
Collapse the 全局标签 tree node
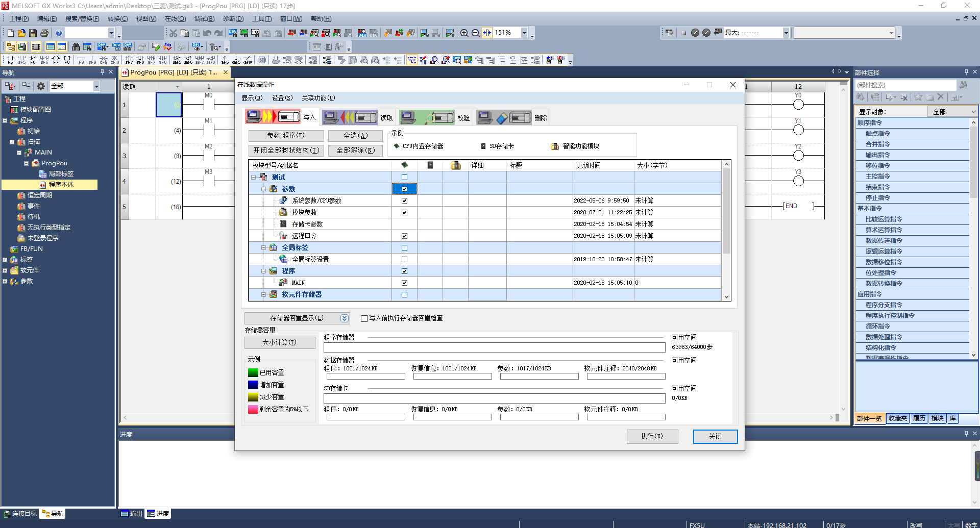(264, 247)
